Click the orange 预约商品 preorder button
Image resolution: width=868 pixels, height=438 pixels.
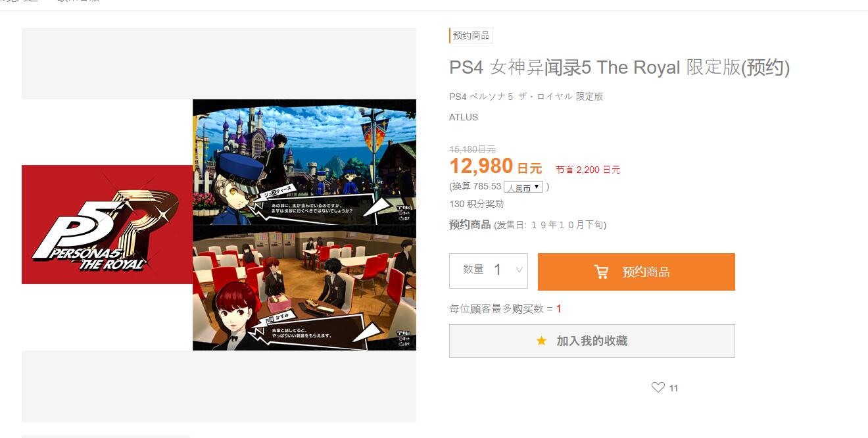(x=636, y=272)
